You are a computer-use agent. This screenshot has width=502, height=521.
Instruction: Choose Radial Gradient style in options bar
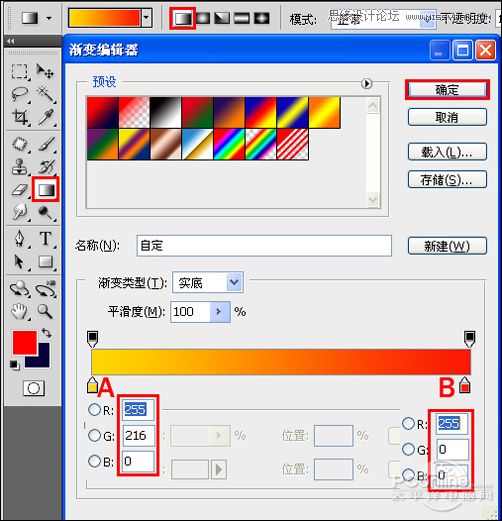tap(203, 18)
